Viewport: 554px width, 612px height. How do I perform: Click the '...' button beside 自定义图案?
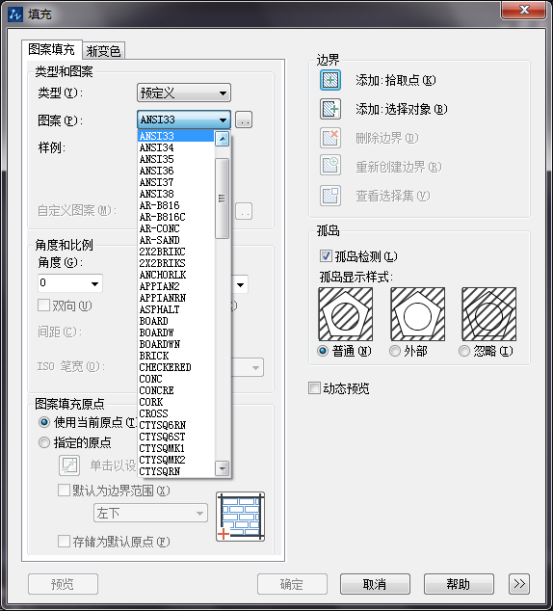click(x=244, y=211)
